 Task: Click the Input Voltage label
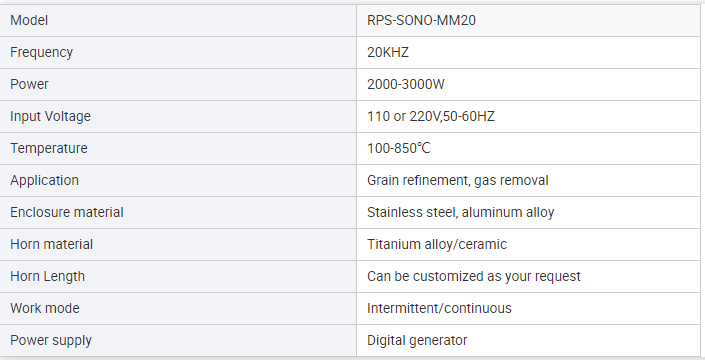pos(50,116)
